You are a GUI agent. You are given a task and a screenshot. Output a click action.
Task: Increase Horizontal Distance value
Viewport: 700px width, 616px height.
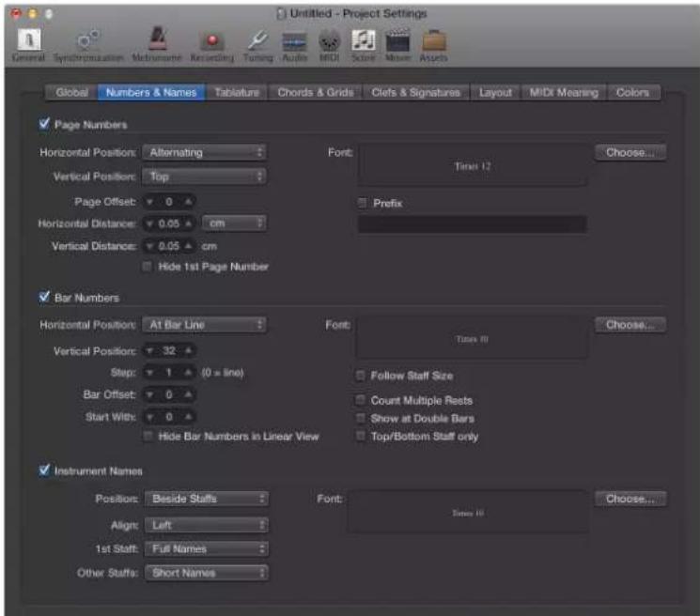[189, 223]
